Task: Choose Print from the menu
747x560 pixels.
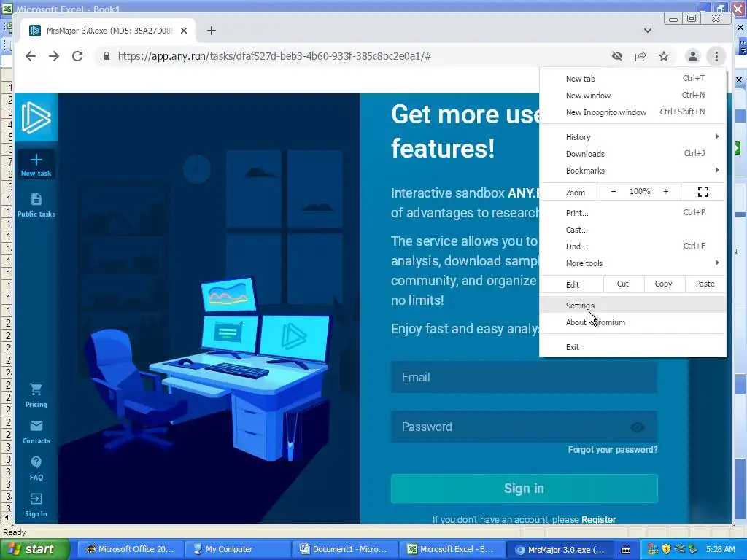Action: [632, 213]
